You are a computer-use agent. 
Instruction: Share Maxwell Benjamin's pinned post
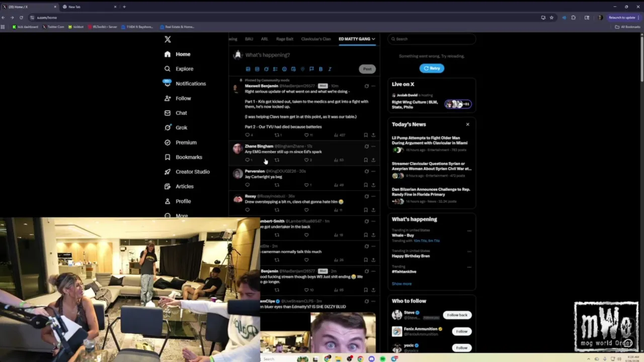373,135
